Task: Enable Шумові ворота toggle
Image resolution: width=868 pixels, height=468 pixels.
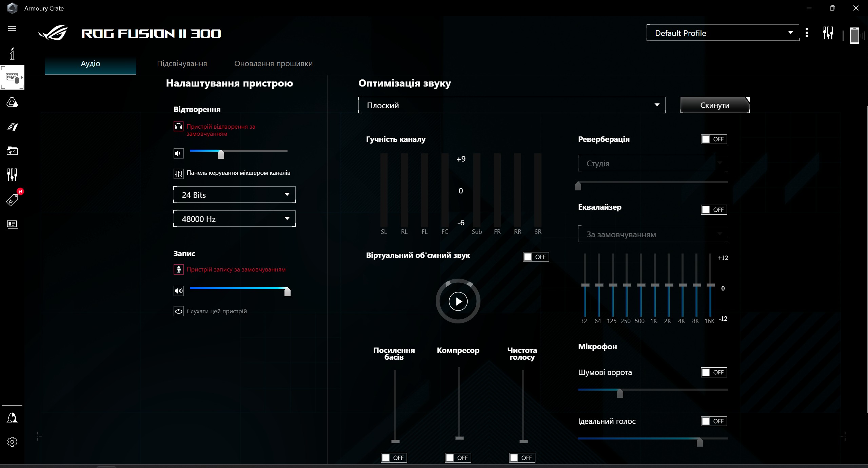Action: 714,372
